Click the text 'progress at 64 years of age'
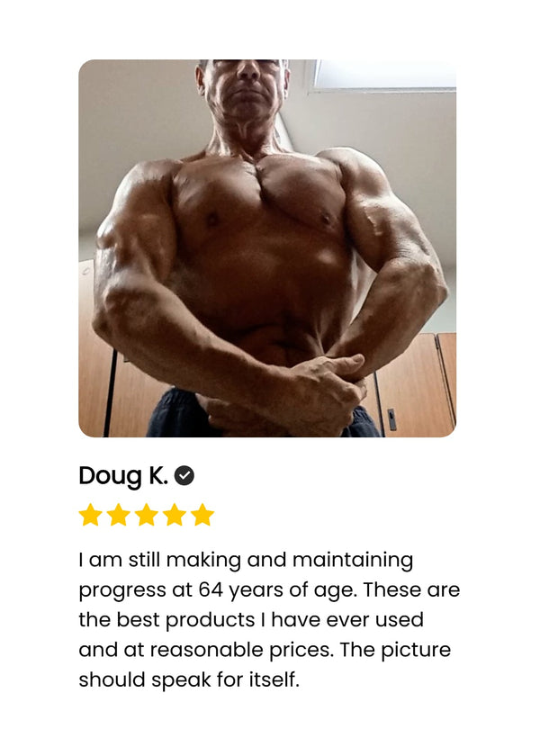The width and height of the screenshot is (540, 756). point(218,590)
